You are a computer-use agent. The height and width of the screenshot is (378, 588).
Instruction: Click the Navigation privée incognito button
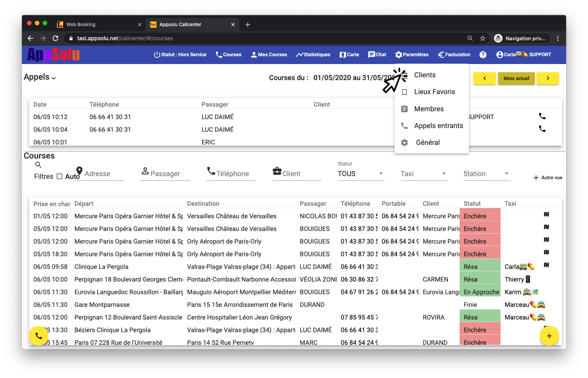521,38
